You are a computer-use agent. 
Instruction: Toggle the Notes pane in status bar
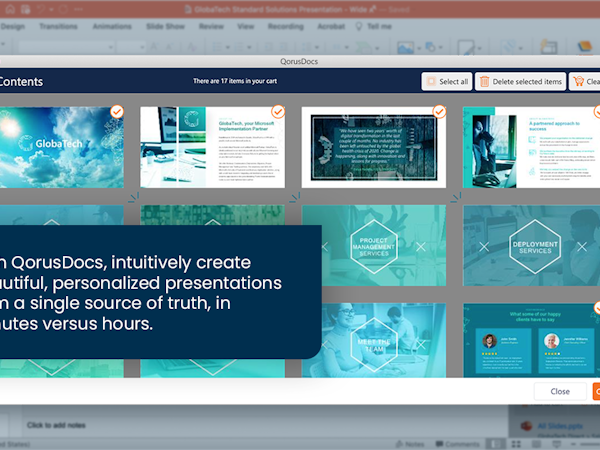(410, 443)
